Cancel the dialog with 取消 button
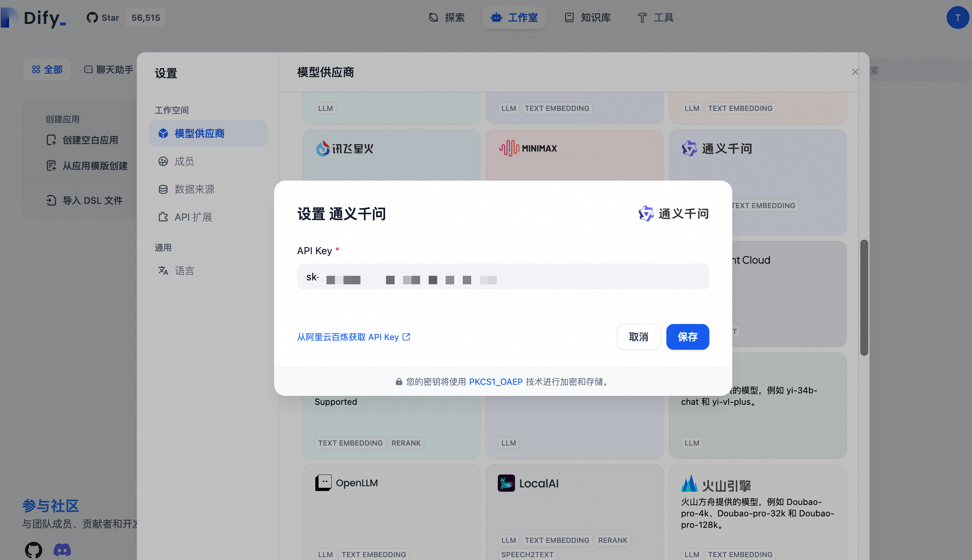Image resolution: width=972 pixels, height=560 pixels. pos(638,337)
